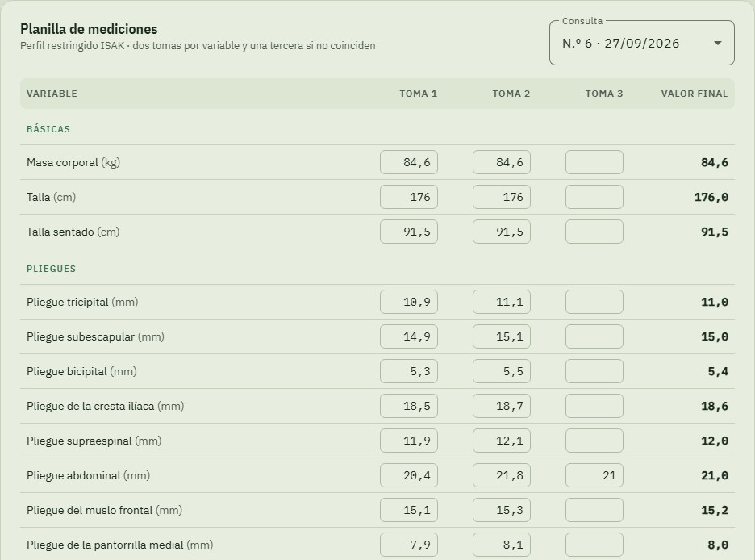This screenshot has width=755, height=560.
Task: Open the Consulta dropdown arrow
Action: 717,44
